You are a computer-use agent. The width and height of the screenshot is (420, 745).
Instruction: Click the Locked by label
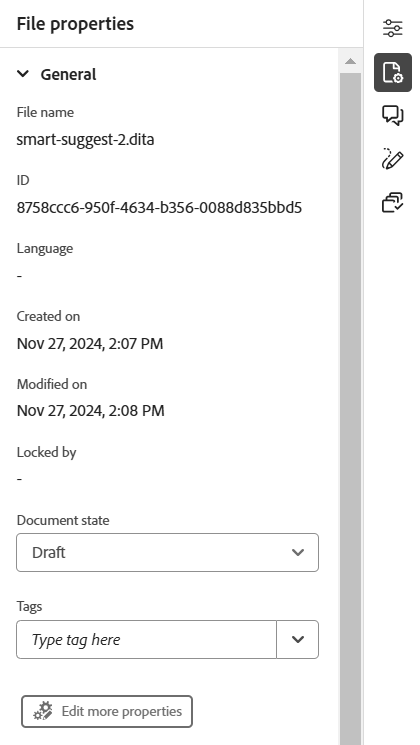[47, 452]
